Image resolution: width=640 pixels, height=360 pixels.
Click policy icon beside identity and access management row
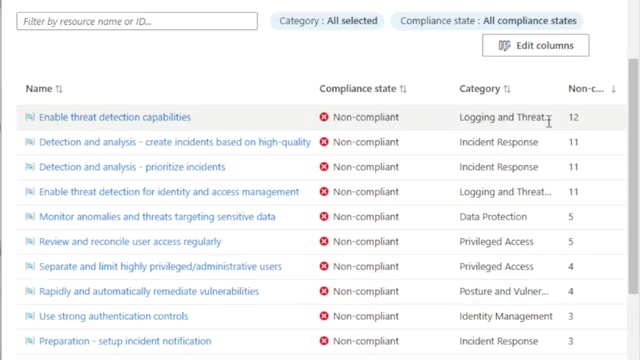tap(30, 192)
